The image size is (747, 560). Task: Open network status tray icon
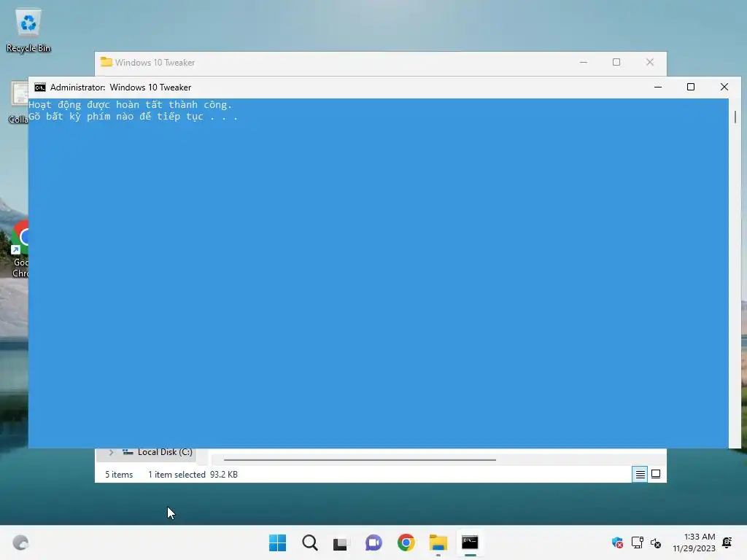pos(637,542)
